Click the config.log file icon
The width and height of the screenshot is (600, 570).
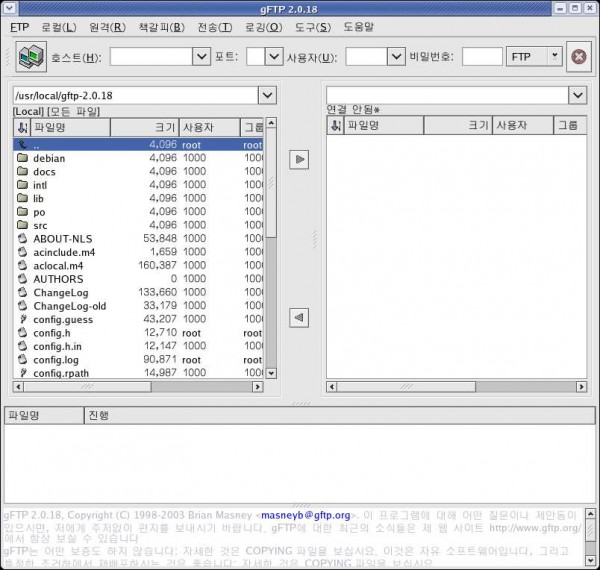(23, 359)
